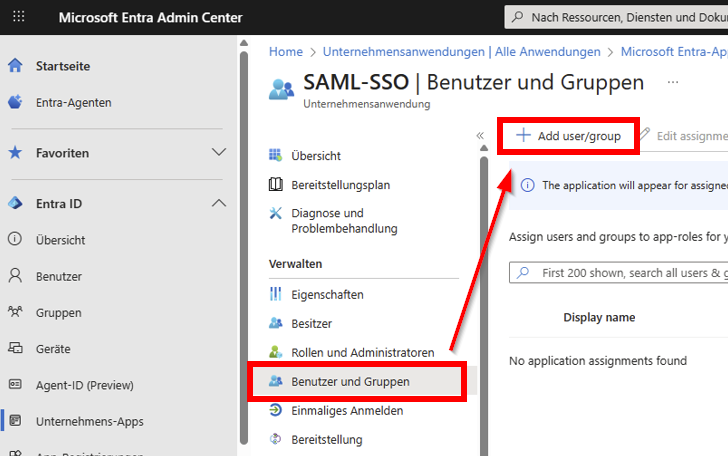Click the Einmaliges Anmelden icon

(276, 411)
